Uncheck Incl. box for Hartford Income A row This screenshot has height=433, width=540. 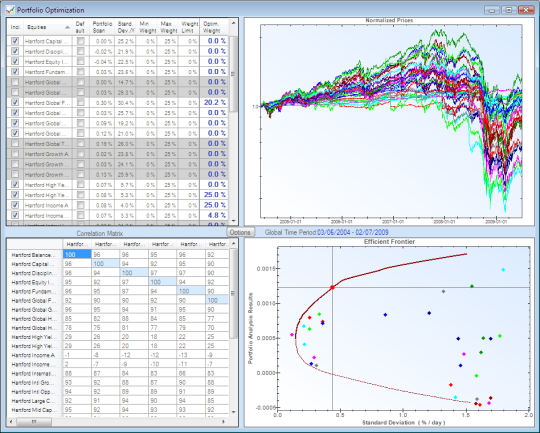(x=15, y=205)
